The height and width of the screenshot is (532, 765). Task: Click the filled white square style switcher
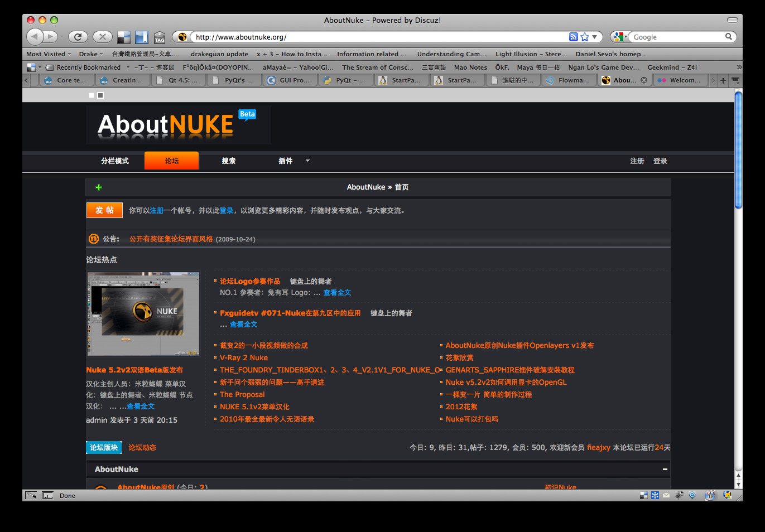(x=92, y=95)
